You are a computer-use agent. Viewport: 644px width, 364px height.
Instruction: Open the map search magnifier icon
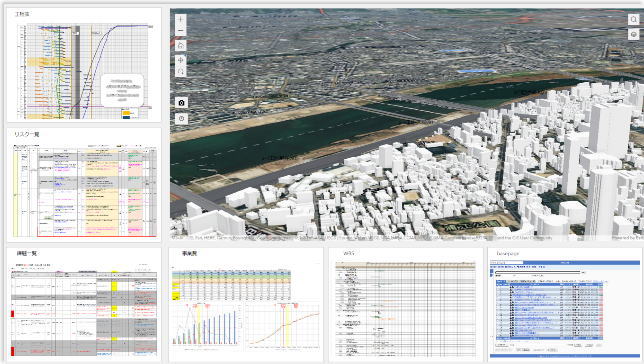click(634, 19)
